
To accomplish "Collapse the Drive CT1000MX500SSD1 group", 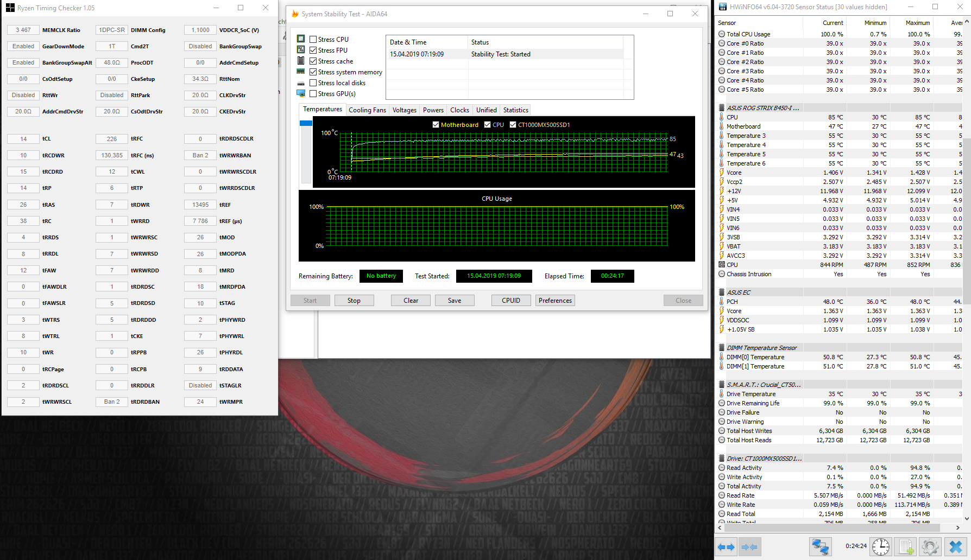I will 722,459.
